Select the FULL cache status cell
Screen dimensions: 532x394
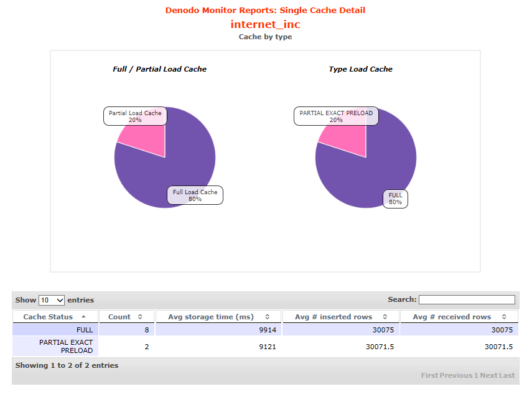55,330
